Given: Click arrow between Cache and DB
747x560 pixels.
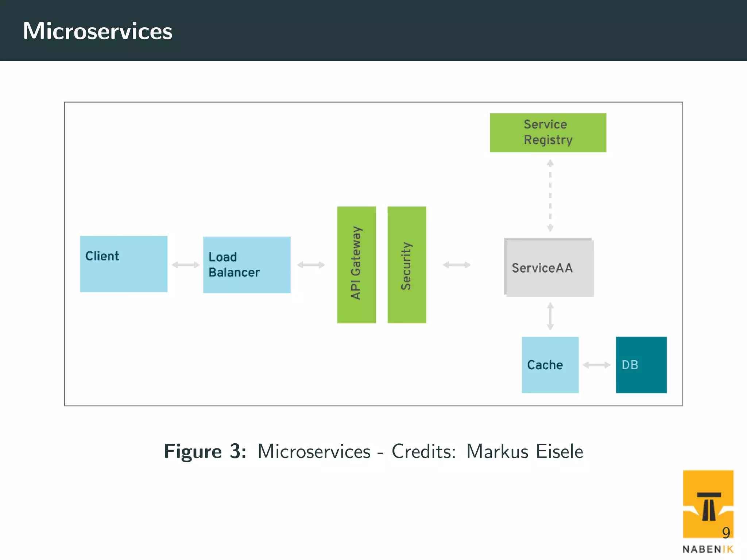Looking at the screenshot, I should point(596,365).
